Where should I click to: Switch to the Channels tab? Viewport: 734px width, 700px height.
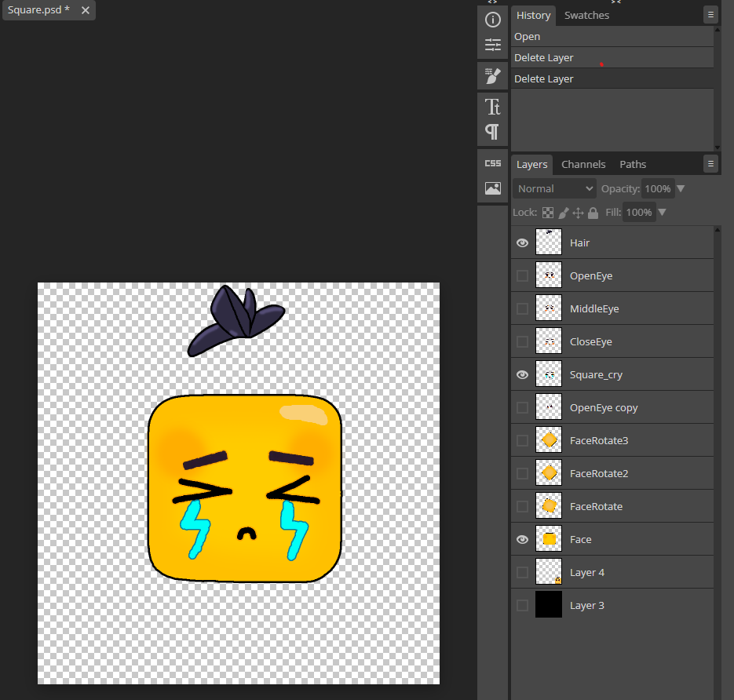pos(583,165)
